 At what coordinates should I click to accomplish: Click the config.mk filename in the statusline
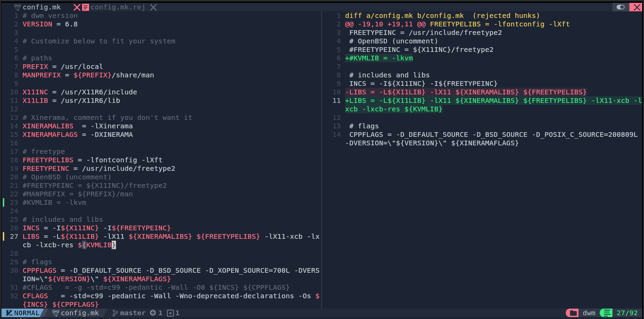(x=80, y=313)
